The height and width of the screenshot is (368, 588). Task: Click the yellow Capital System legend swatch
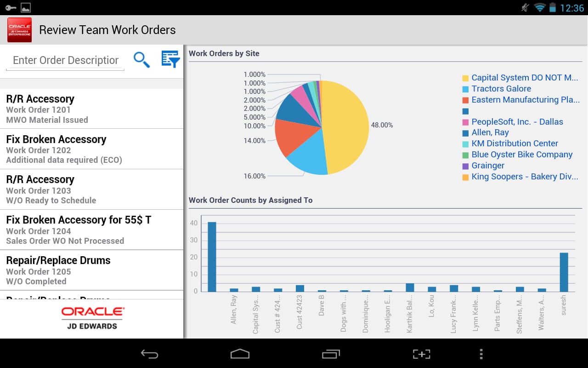point(465,78)
